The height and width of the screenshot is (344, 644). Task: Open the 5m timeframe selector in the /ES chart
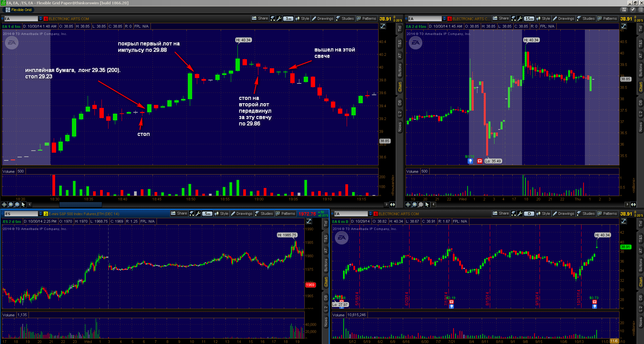pyautogui.click(x=207, y=214)
